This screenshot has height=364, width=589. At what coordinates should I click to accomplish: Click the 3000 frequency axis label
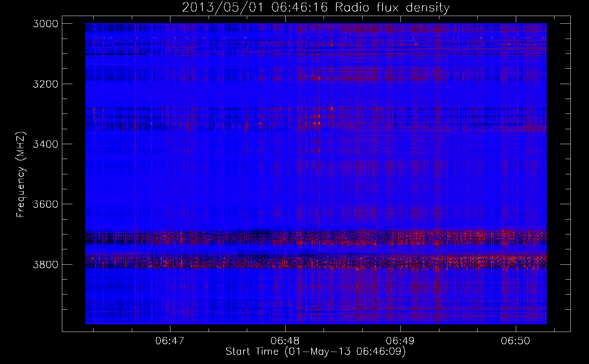(x=46, y=24)
